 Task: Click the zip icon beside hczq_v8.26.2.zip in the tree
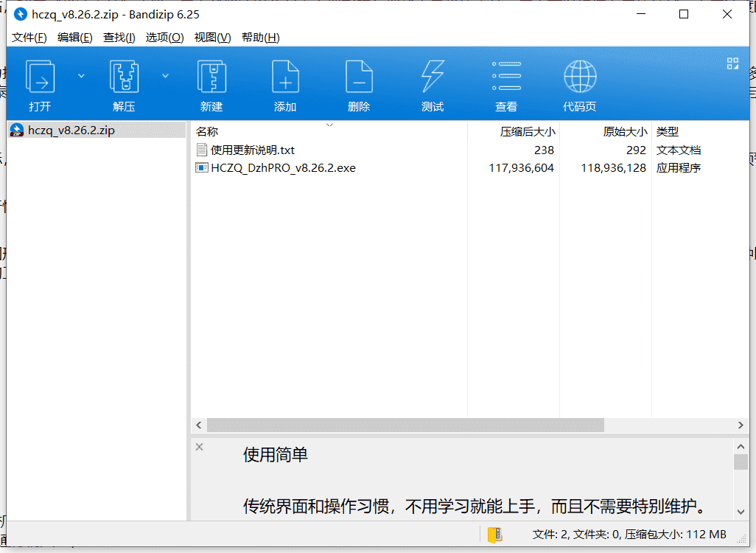(x=17, y=131)
